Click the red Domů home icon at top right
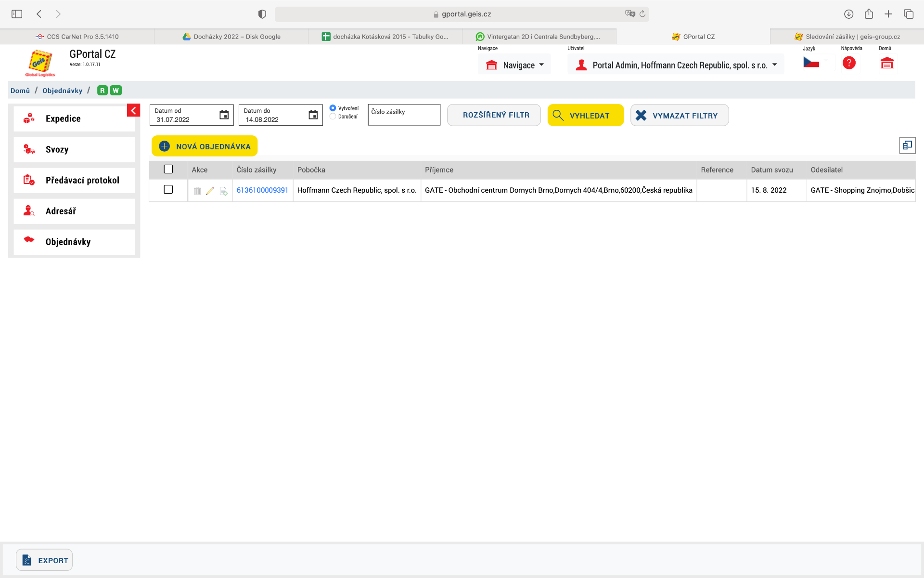This screenshot has height=578, width=924. (886, 63)
